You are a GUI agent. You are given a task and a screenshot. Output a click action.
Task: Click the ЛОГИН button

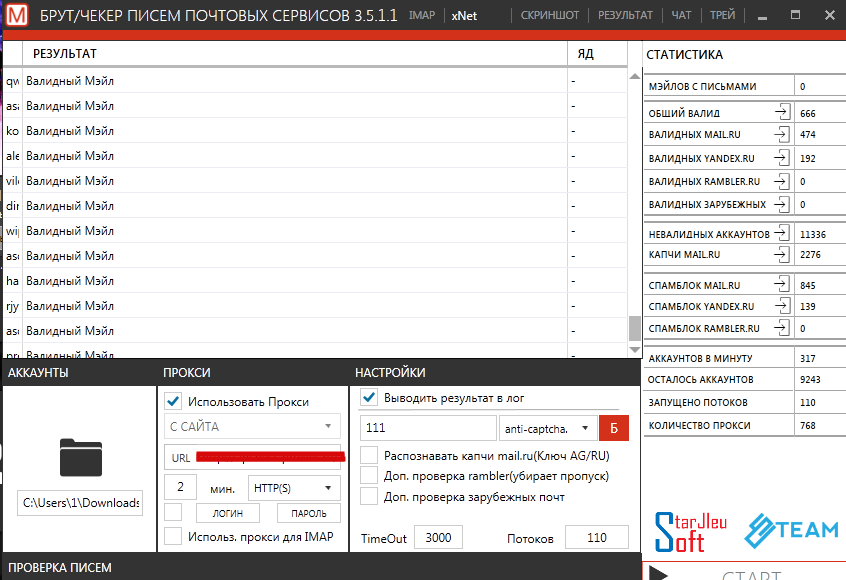[x=227, y=513]
